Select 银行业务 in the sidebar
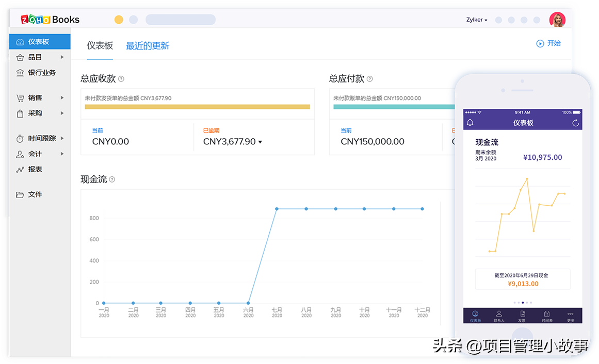Screen dimensions: 599x364 (41, 73)
